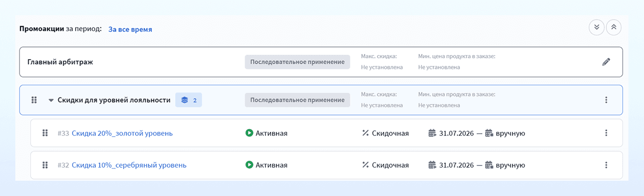This screenshot has width=644, height=196.
Task: Click Последовательное применение badge in loyalty group row
Action: coord(297,100)
